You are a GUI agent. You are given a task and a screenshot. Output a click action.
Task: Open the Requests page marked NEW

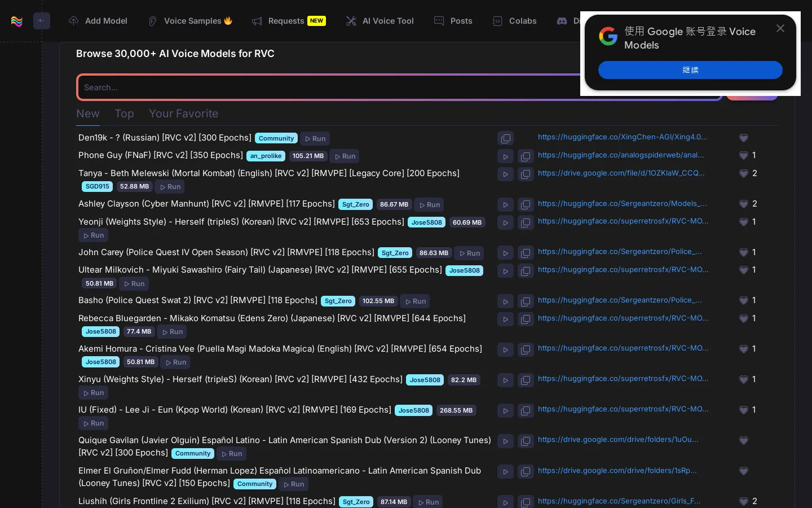tap(289, 21)
